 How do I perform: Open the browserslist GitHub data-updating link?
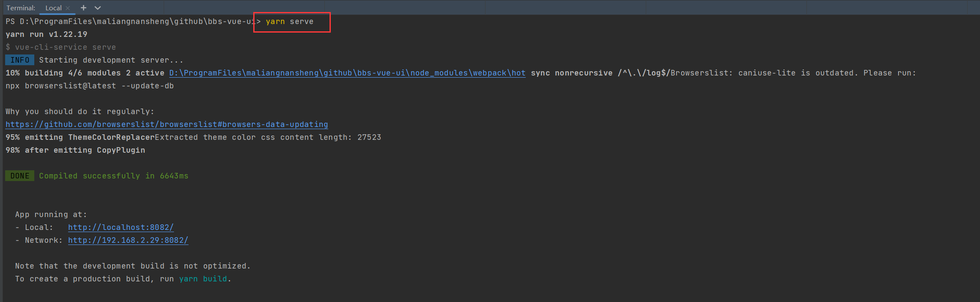(x=167, y=124)
